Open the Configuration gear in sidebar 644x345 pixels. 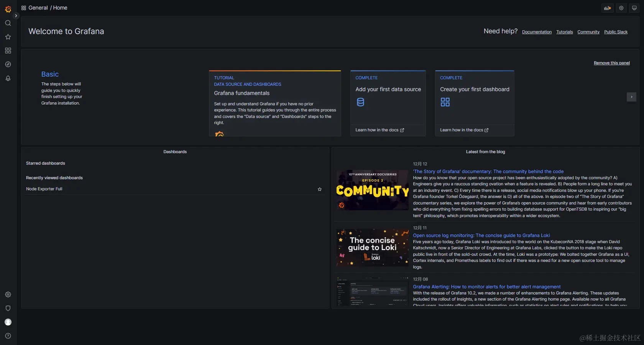8,294
